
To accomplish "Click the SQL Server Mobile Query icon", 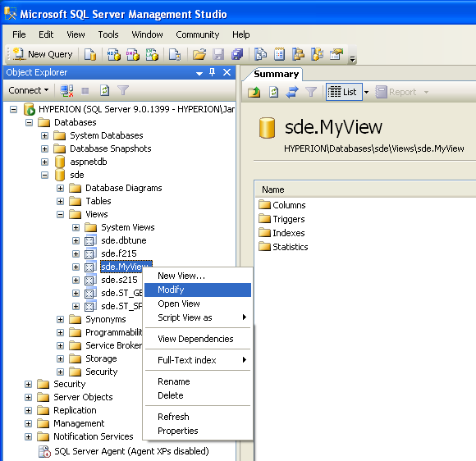I will pyautogui.click(x=175, y=54).
